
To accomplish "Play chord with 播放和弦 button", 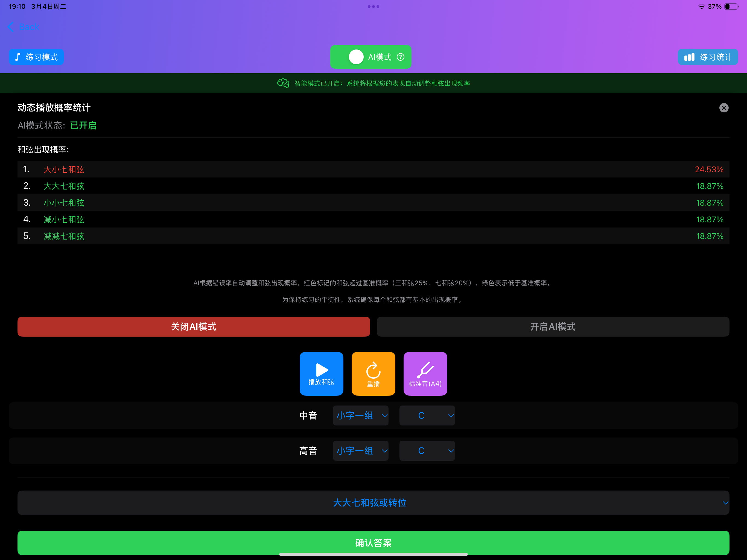I will tap(322, 374).
